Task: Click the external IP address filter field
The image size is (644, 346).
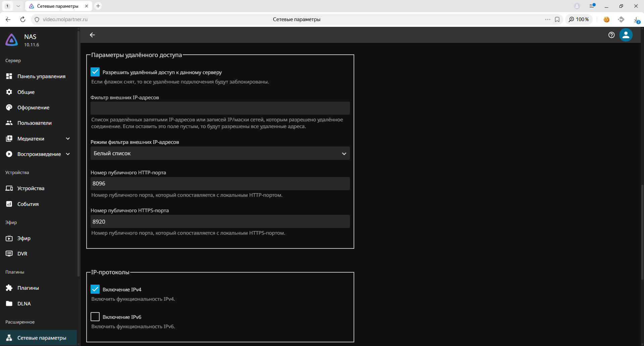Action: [220, 108]
